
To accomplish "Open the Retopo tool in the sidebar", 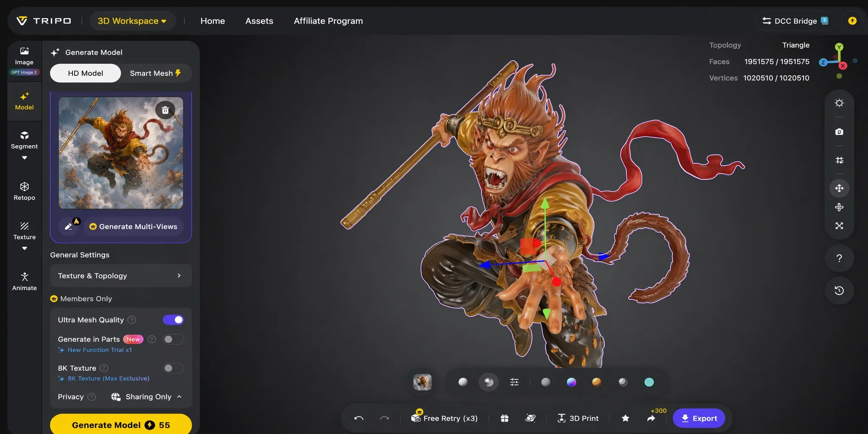I will [x=24, y=191].
